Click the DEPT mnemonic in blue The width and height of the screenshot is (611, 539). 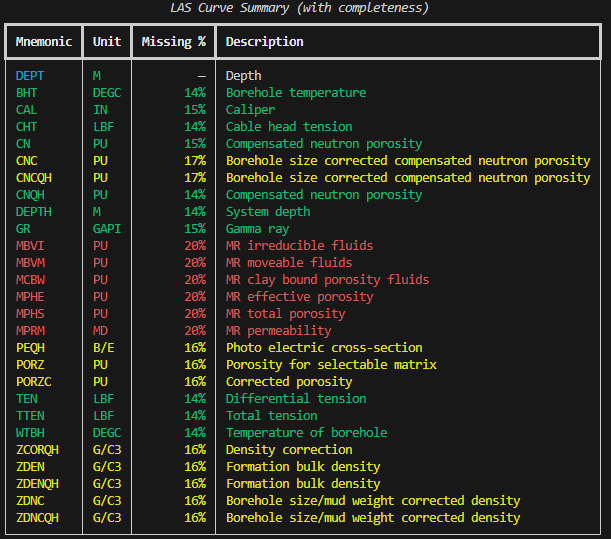[x=30, y=76]
